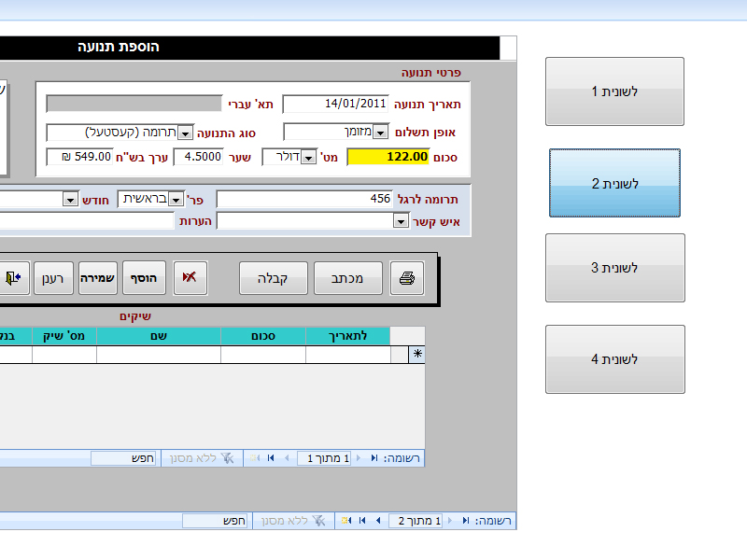This screenshot has height=560, width=747.
Task: Click the שער field with 4.5000
Action: [x=198, y=157]
